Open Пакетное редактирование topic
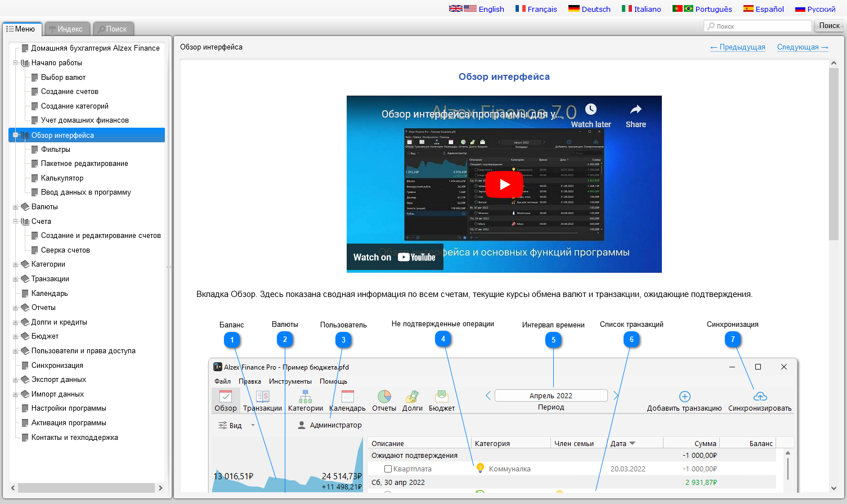 coord(84,163)
